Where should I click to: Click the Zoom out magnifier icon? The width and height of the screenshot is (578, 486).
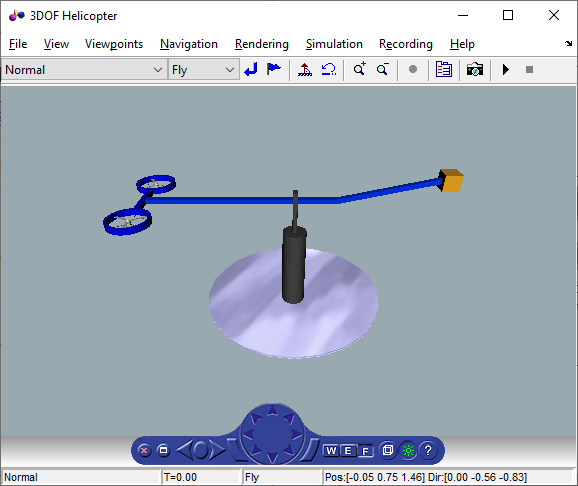[383, 69]
